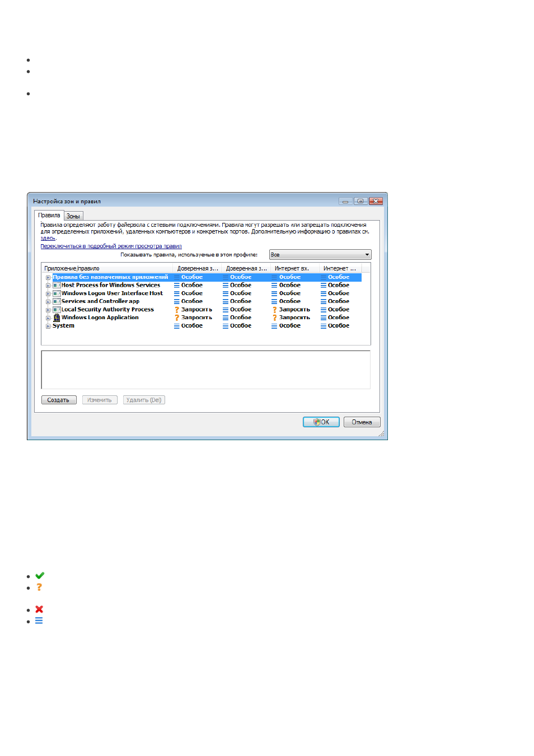Image resolution: width=534 pixels, height=756 pixels.
Task: Expand Services and Controller app node
Action: pos(48,302)
